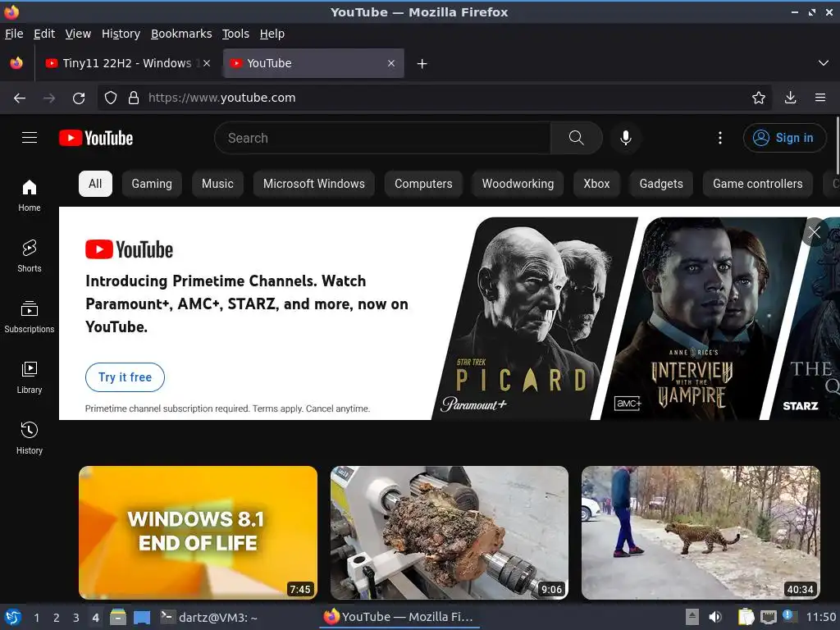
Task: Open Library from the sidebar
Action: [x=30, y=377]
